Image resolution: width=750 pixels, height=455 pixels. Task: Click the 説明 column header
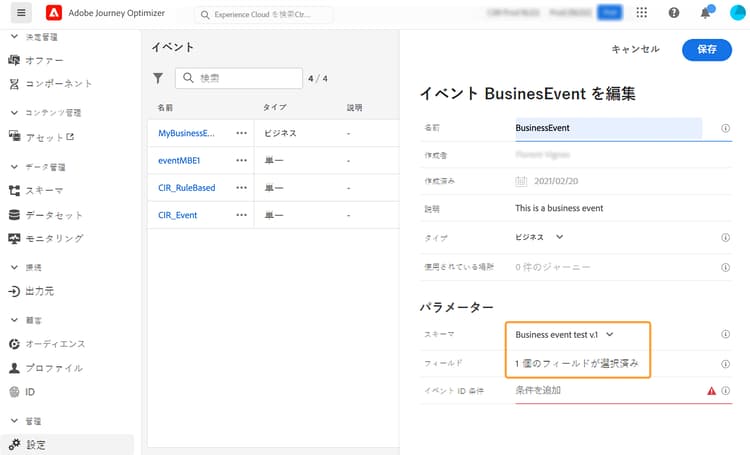354,108
